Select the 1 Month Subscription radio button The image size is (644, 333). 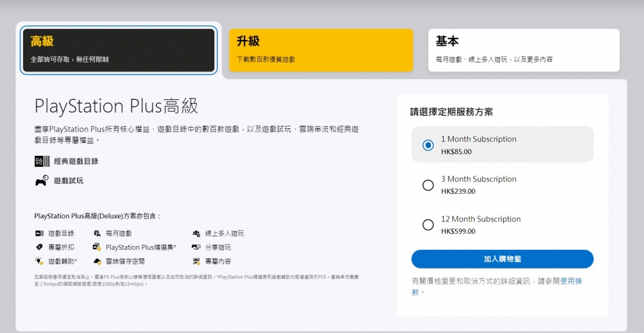(x=428, y=145)
